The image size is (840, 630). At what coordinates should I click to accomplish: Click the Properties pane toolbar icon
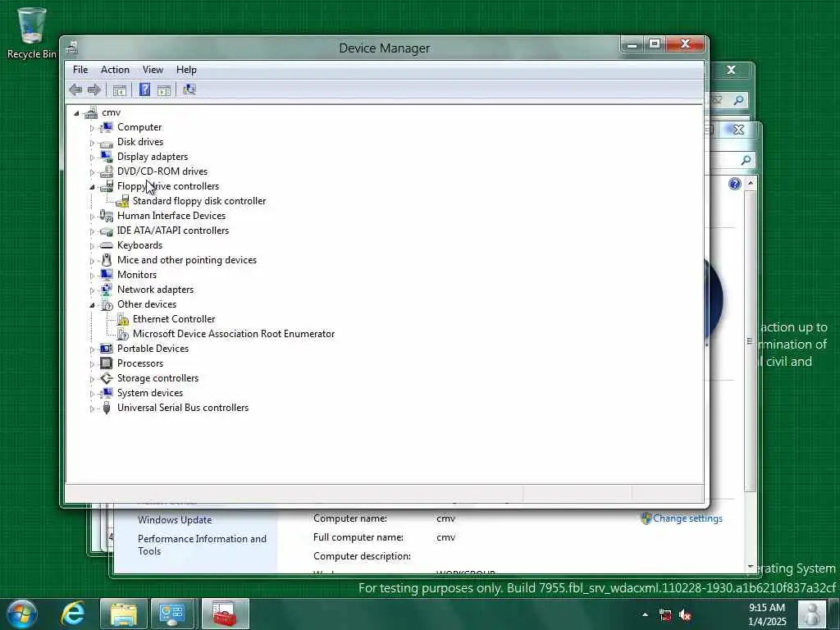tap(164, 90)
